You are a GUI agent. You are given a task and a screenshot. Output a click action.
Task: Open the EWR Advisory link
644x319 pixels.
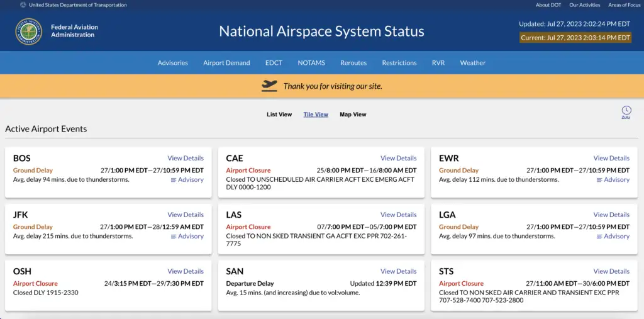(x=613, y=180)
